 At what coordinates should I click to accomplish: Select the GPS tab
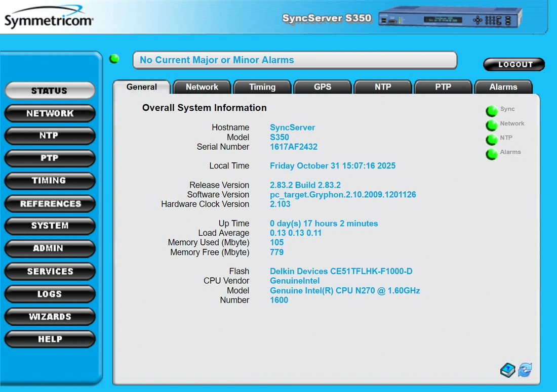point(322,87)
